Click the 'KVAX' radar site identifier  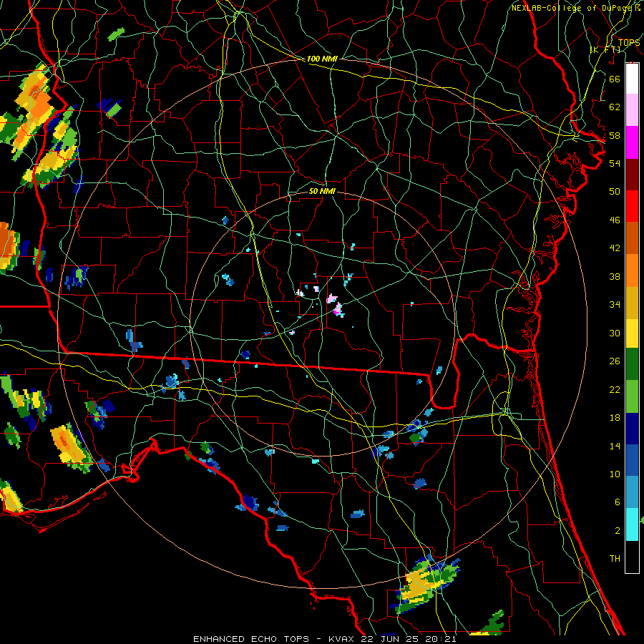(341, 639)
